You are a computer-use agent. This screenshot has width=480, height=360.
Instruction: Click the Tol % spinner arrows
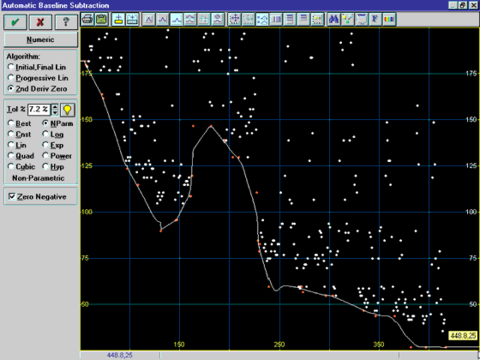(55, 109)
